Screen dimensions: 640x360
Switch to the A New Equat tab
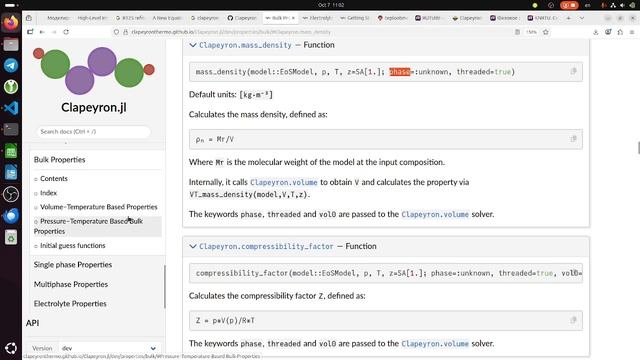(x=167, y=18)
